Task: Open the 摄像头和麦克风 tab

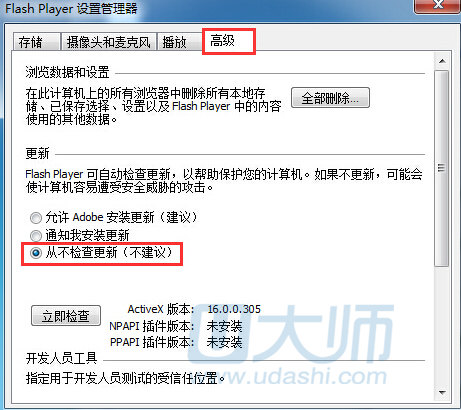Action: click(109, 42)
